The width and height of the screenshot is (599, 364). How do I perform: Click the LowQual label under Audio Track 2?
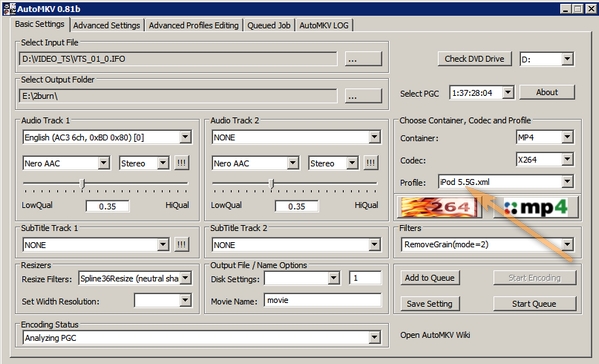226,205
